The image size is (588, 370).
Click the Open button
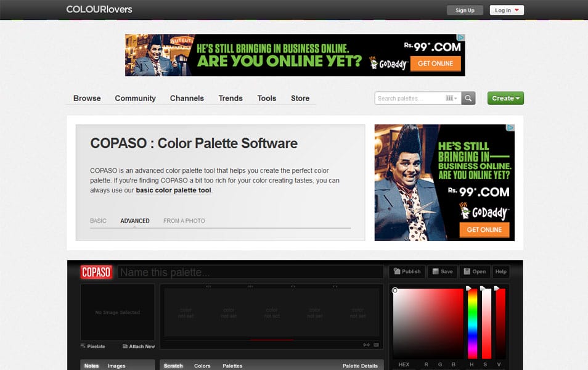coord(475,272)
